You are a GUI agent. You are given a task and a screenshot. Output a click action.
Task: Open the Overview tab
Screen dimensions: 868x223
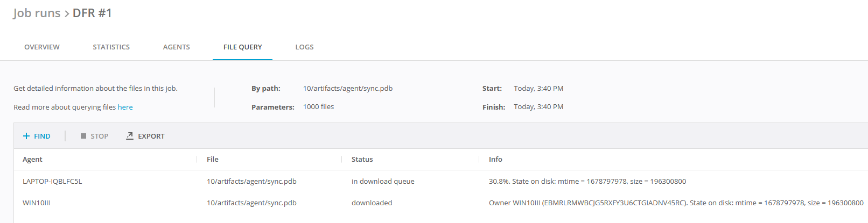coord(42,47)
